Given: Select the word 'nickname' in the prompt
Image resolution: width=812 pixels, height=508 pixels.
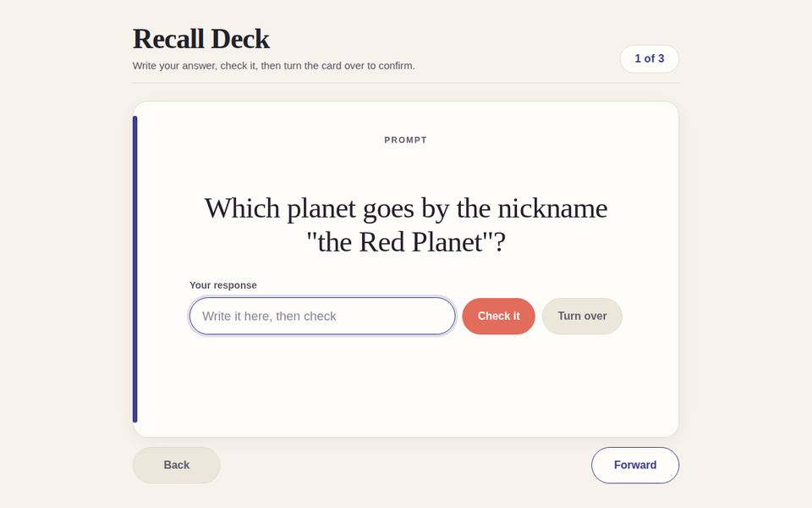Looking at the screenshot, I should [x=552, y=208].
